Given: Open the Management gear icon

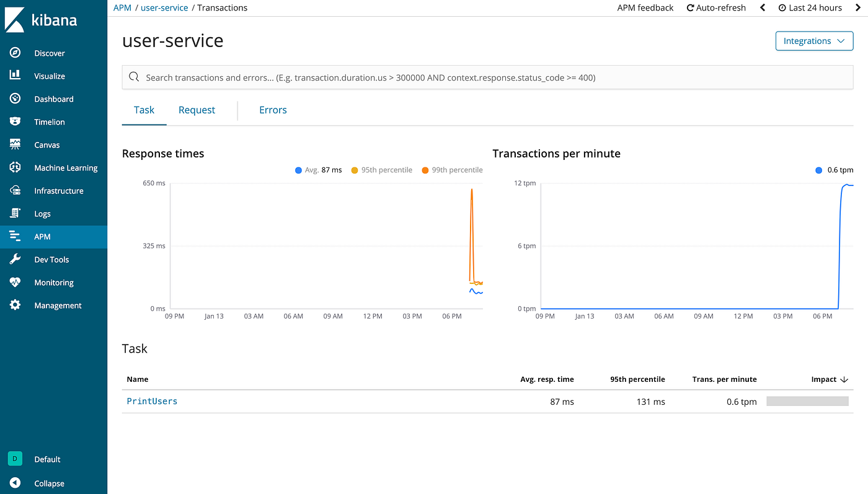Looking at the screenshot, I should coord(15,306).
